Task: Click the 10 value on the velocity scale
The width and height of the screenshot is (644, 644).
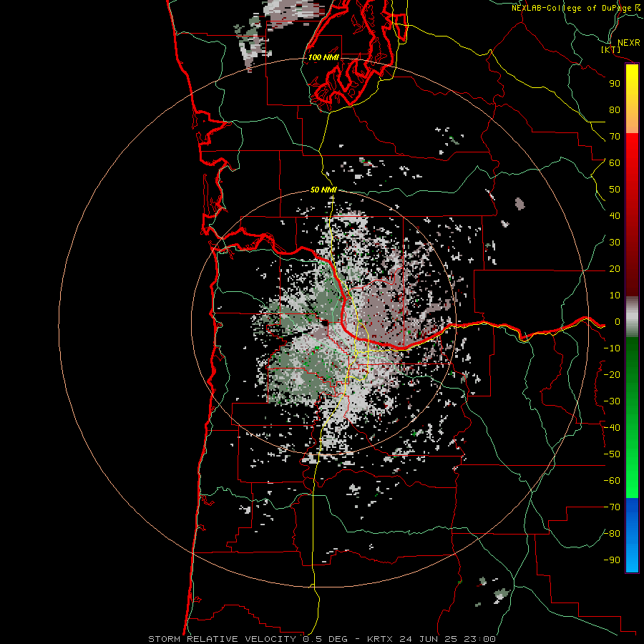Action: click(615, 296)
